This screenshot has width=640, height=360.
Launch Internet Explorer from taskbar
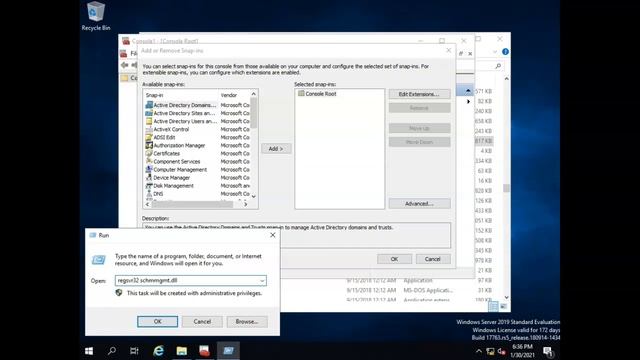click(158, 351)
